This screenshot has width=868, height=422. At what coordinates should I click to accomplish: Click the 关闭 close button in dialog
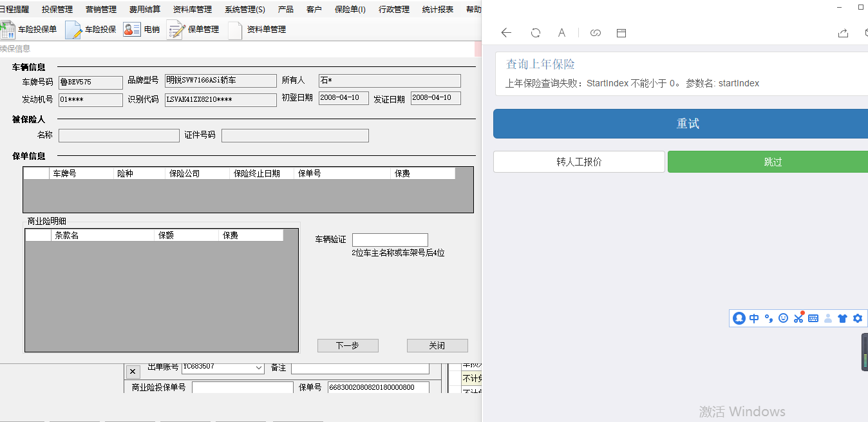point(437,346)
